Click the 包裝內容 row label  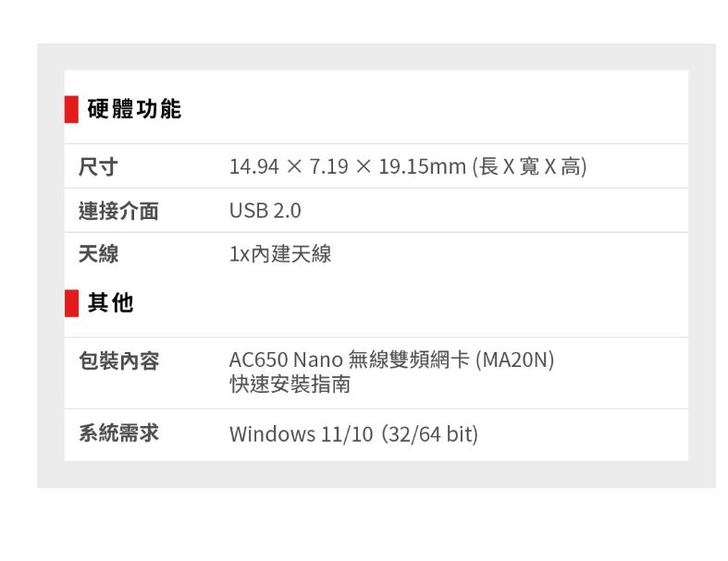point(118,360)
